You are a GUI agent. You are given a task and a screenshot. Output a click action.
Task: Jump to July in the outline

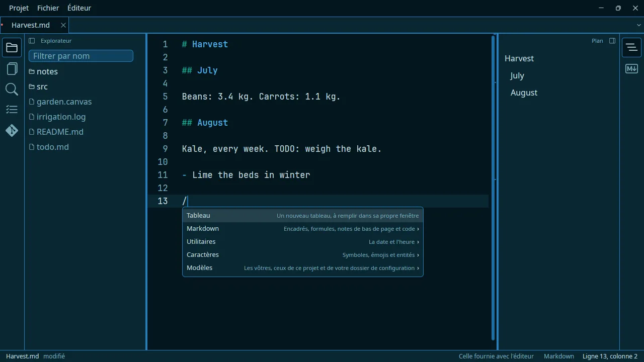(x=517, y=75)
